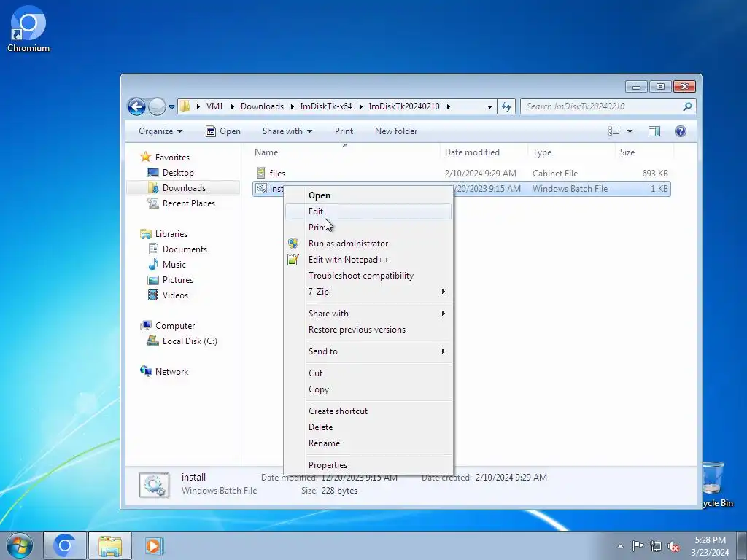Toggle the preview pane icon
The image size is (747, 560).
click(654, 131)
